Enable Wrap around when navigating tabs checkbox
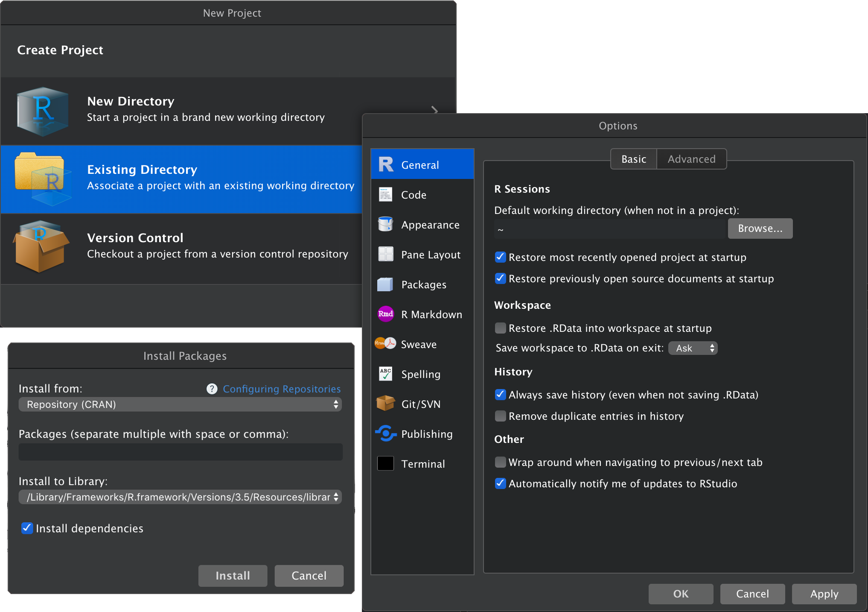The image size is (868, 612). pos(501,462)
